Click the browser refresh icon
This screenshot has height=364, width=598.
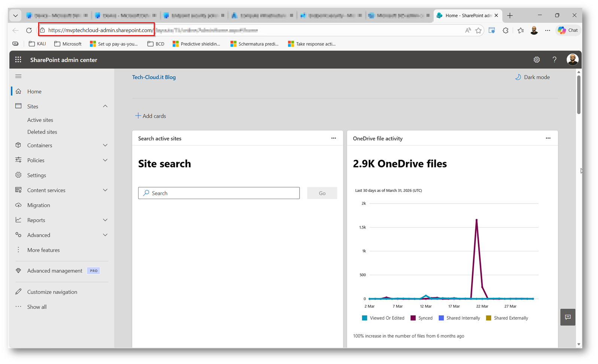29,30
